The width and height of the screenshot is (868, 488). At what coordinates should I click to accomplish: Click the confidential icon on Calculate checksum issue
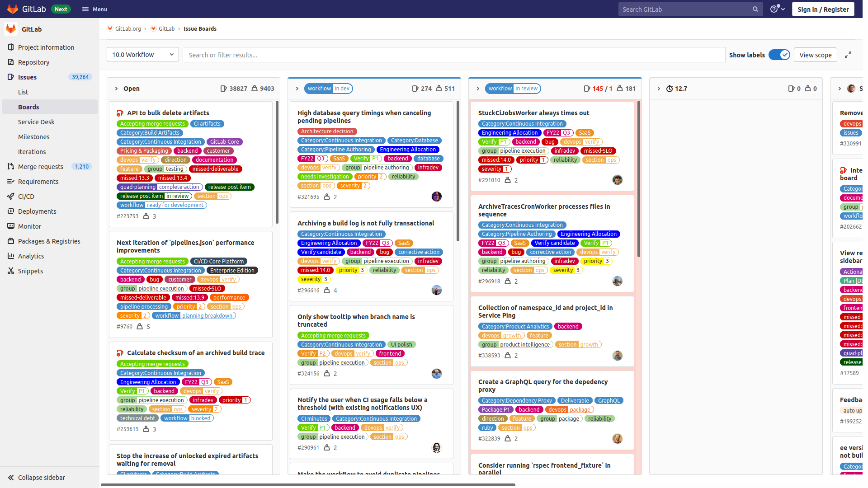[x=120, y=353]
